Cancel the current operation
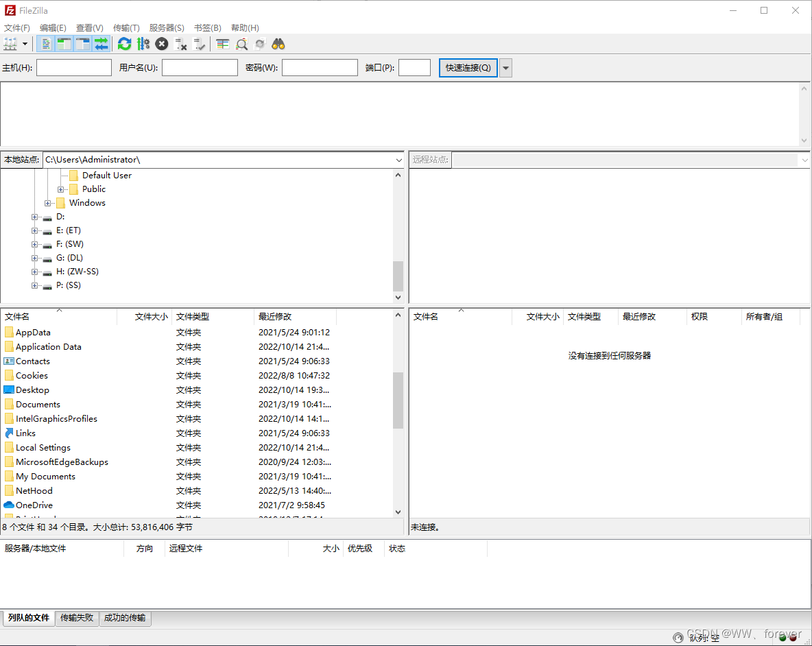Viewport: 812px width, 646px height. pyautogui.click(x=162, y=44)
